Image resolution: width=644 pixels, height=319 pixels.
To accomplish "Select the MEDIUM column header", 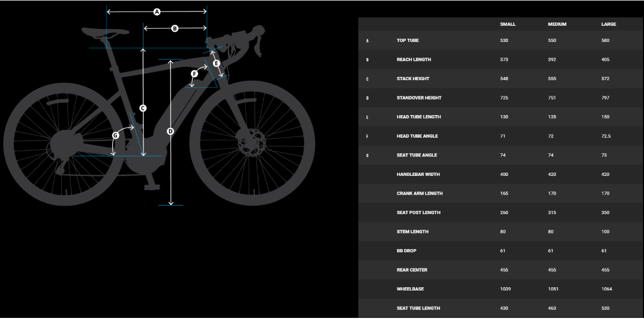I will (557, 24).
